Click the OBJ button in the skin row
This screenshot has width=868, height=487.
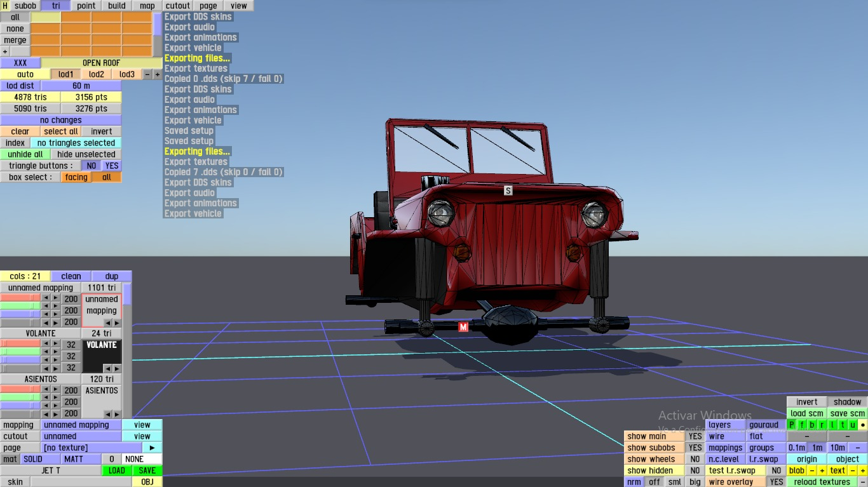147,482
